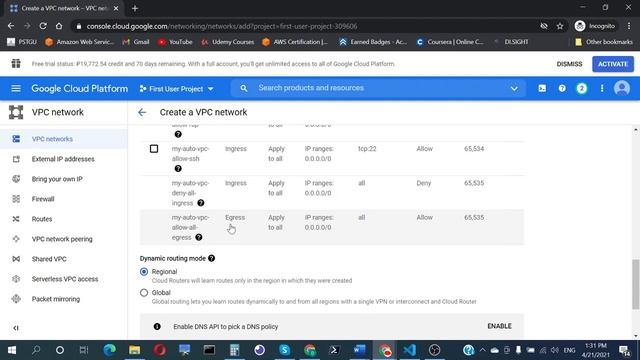Open the user account avatar
This screenshot has width=640, height=360.
[622, 89]
